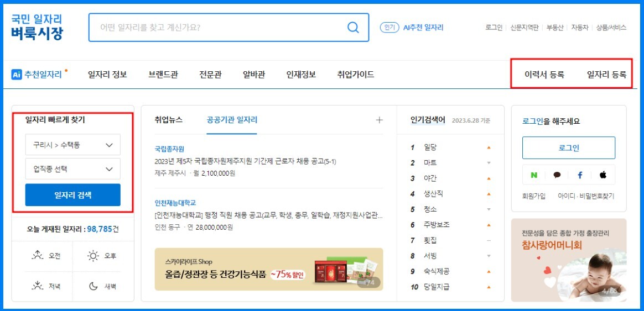644x311 pixels.
Task: Click the 98,785 job count
Action: click(100, 229)
